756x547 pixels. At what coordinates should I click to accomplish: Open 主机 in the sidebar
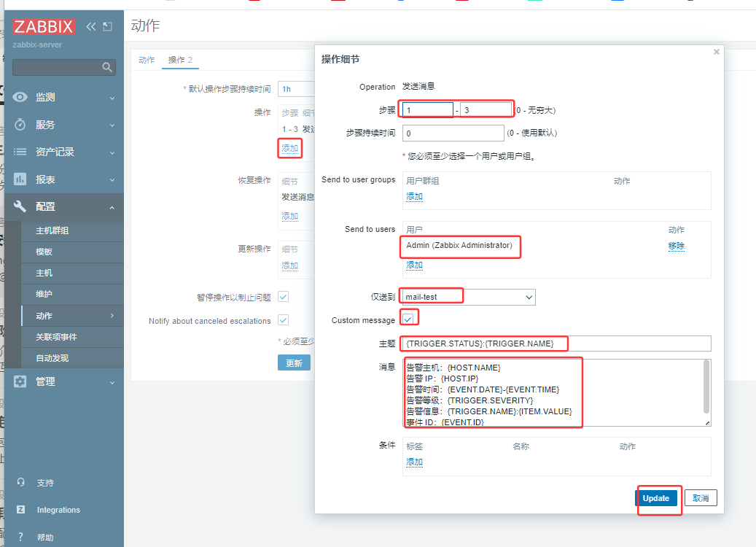tap(44, 273)
